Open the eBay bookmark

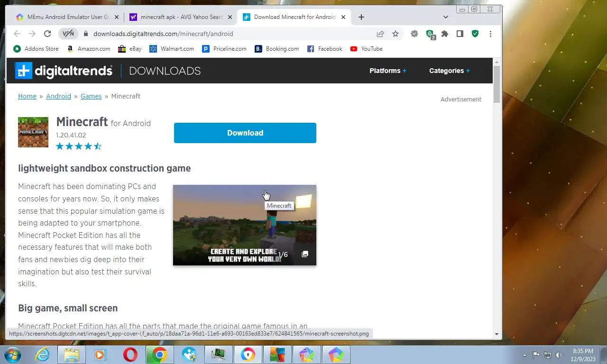(129, 49)
